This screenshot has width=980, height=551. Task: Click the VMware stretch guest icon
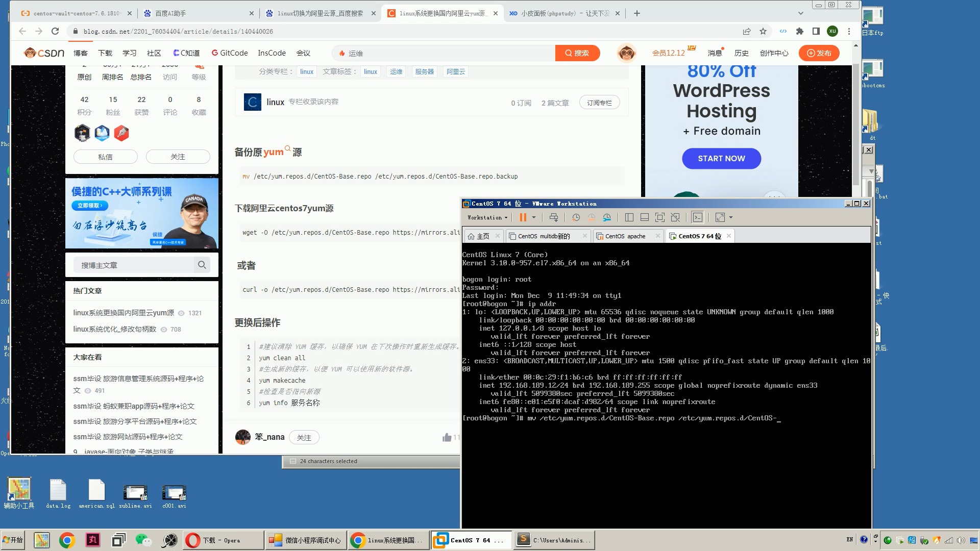pos(720,217)
